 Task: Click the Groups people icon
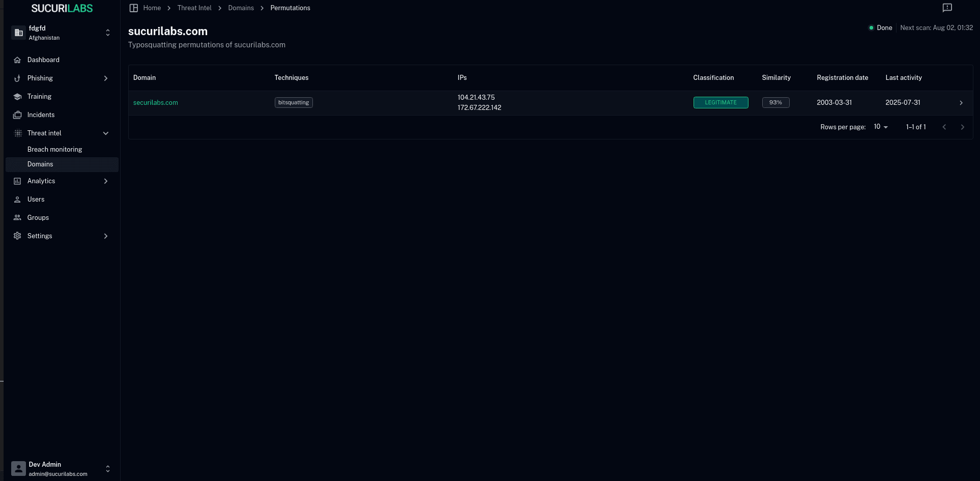point(17,218)
